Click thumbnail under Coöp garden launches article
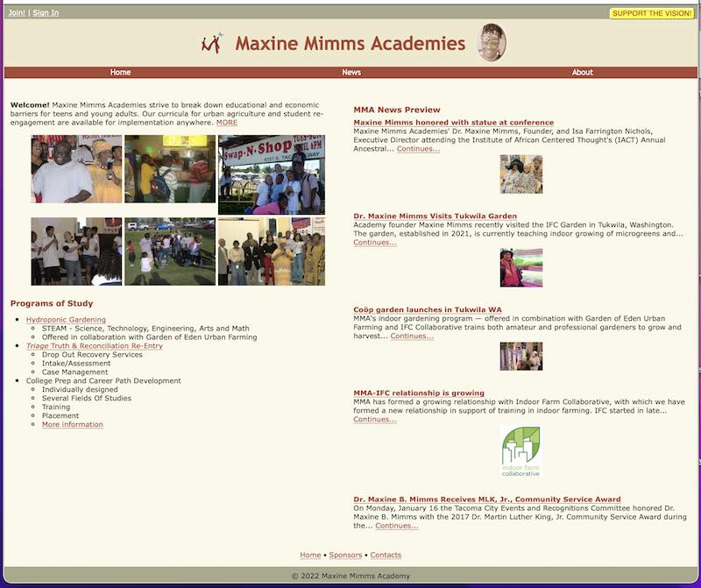 click(521, 356)
